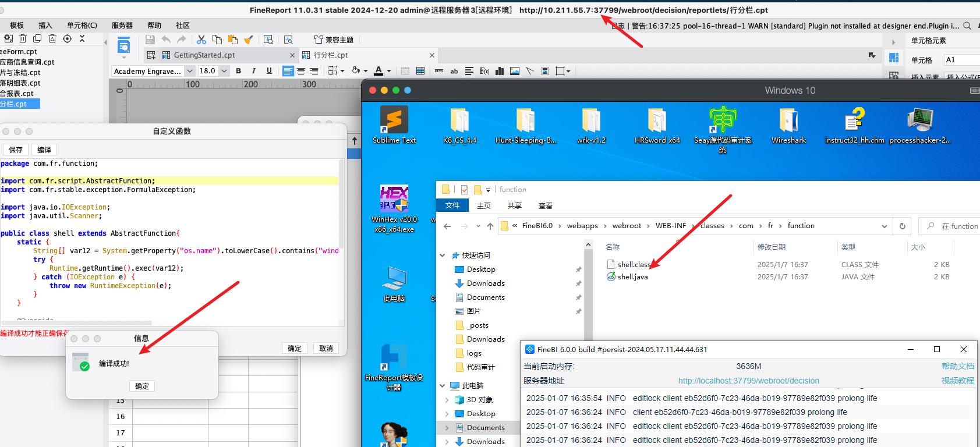980x447 pixels.
Task: Open Wireshark from the Windows desktop
Action: coord(788,125)
